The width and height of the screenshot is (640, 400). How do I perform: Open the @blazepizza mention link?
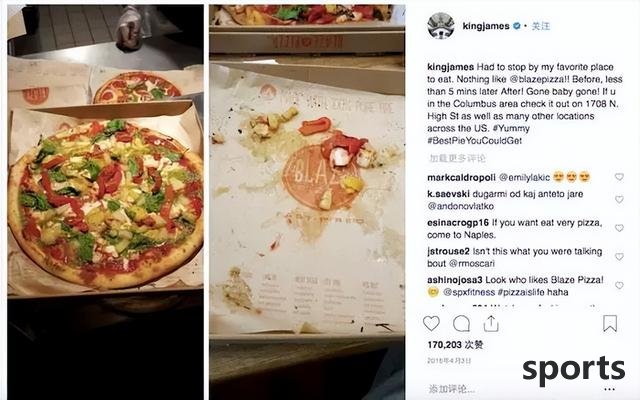click(x=538, y=79)
